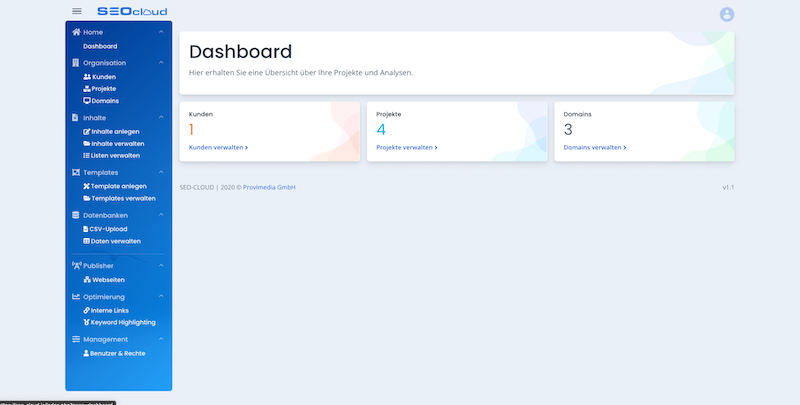Collapse the Management section chevron
The image size is (800, 405).
[161, 339]
